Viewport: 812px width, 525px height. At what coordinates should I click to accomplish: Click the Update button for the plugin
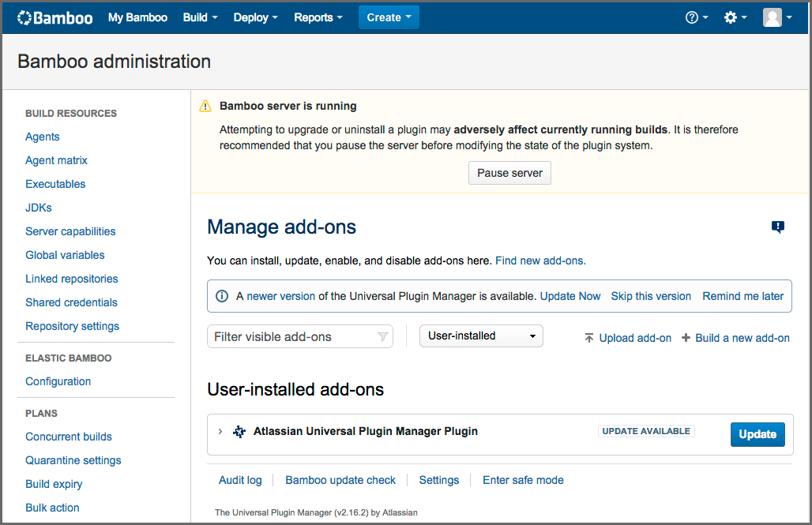click(x=757, y=434)
